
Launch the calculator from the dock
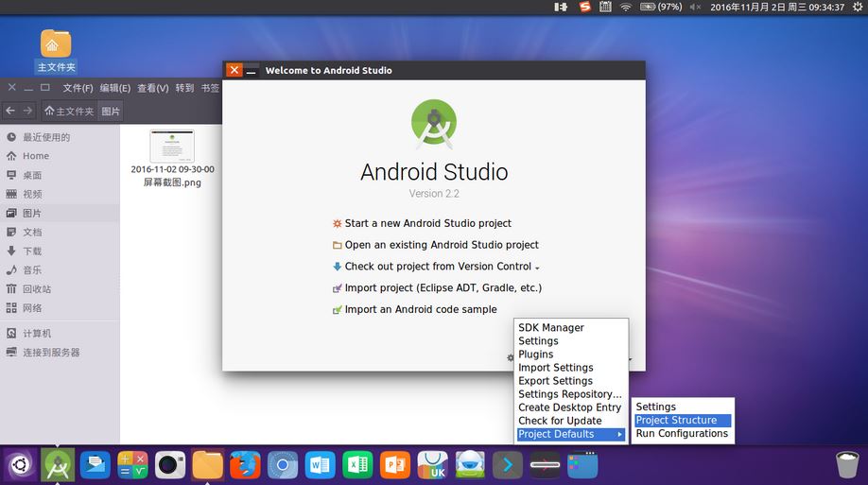133,465
